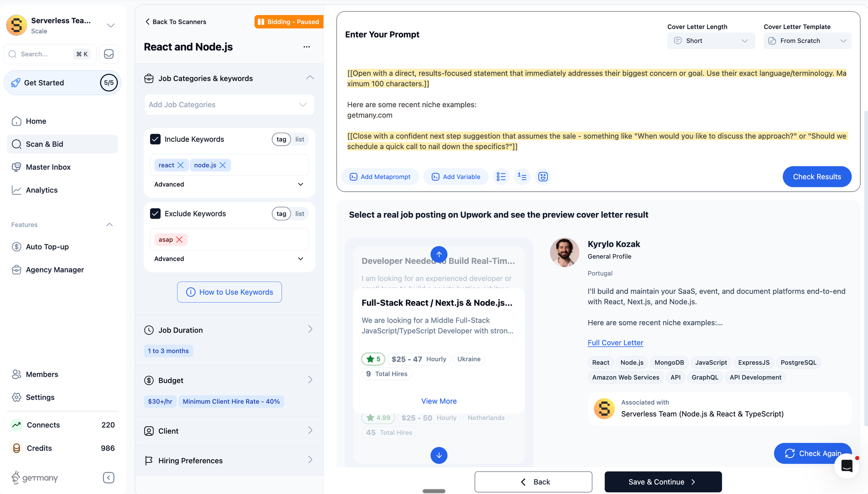Click the bulleted list icon in prompt toolbar
The height and width of the screenshot is (494, 868).
tap(501, 177)
